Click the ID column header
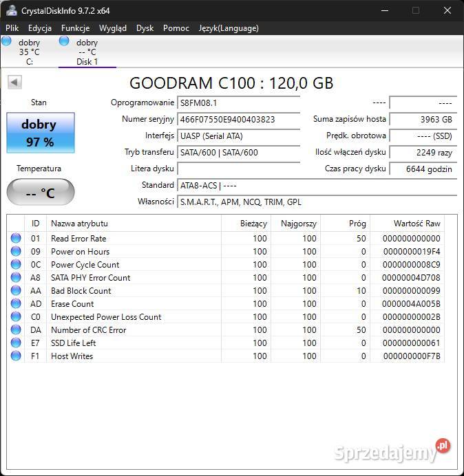 pyautogui.click(x=36, y=224)
